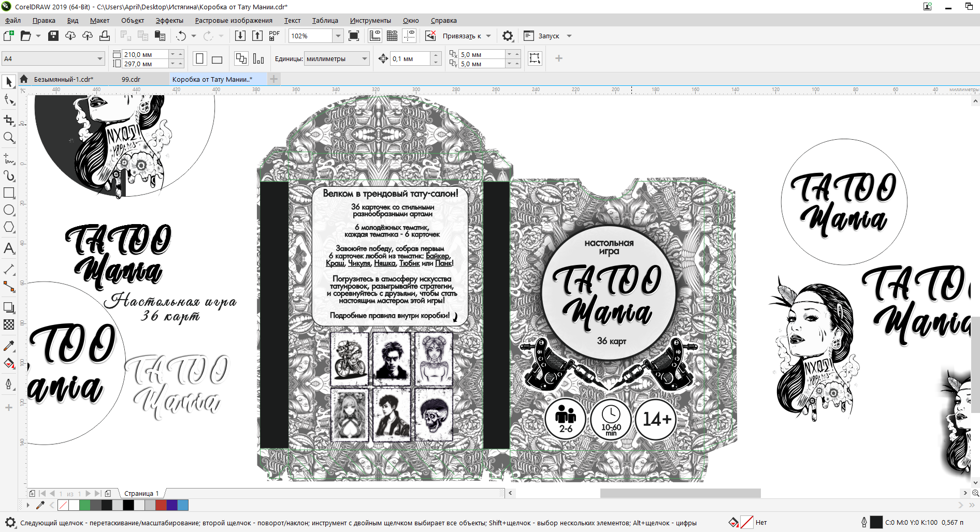The height and width of the screenshot is (532, 980).
Task: Select the Artistic Media tool
Action: [9, 175]
